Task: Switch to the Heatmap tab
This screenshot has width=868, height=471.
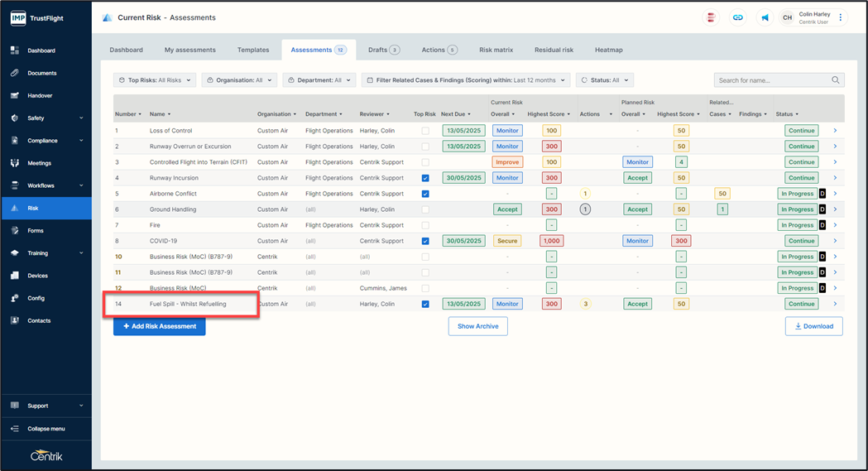Action: (608, 50)
